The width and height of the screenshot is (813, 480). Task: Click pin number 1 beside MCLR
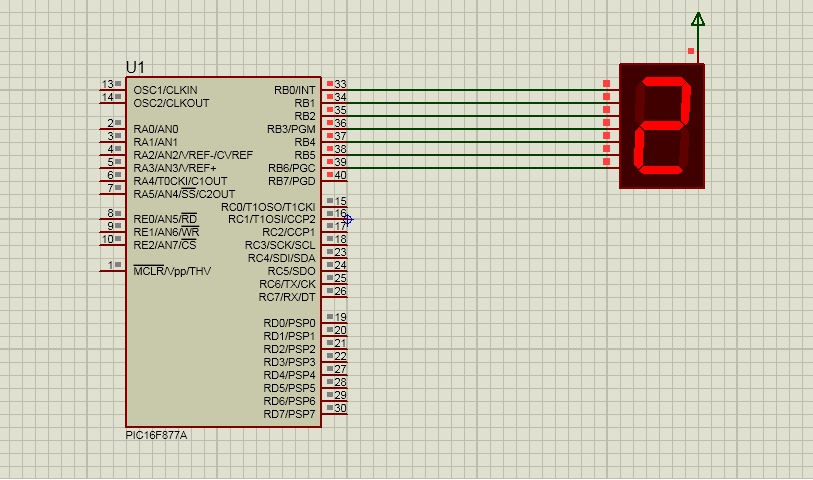click(x=110, y=265)
